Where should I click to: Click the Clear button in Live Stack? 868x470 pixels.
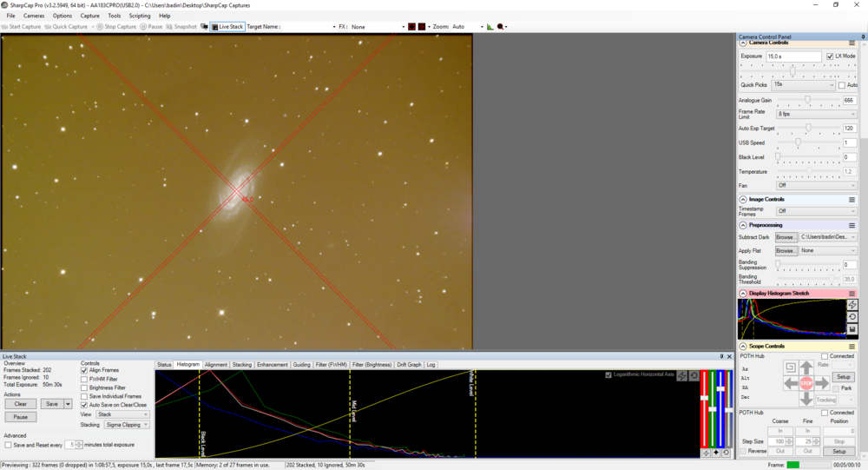(21, 404)
